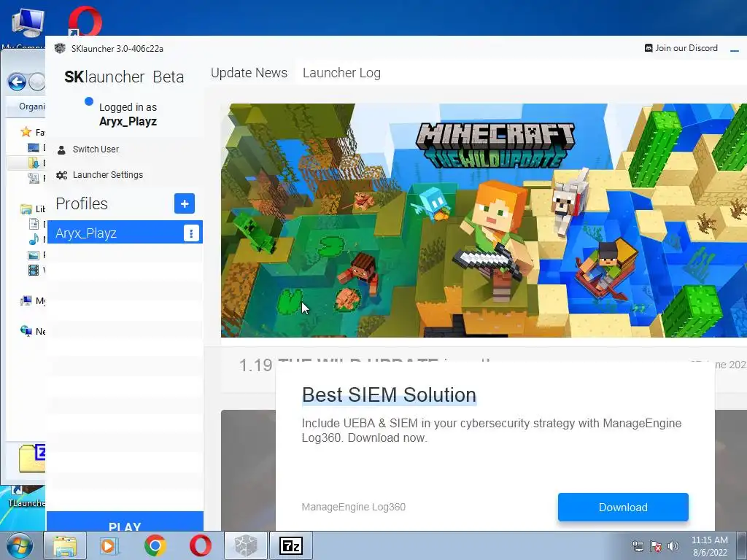Click the PLAY button

[x=125, y=521]
